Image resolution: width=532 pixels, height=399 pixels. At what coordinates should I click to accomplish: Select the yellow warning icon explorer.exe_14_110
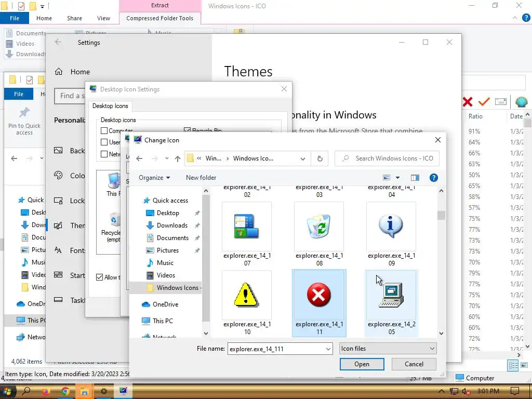[247, 303]
